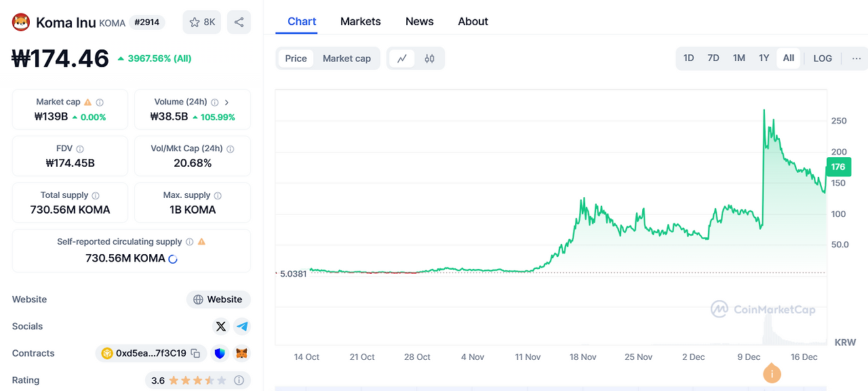Select the 7D time range
The image size is (868, 391).
click(713, 58)
